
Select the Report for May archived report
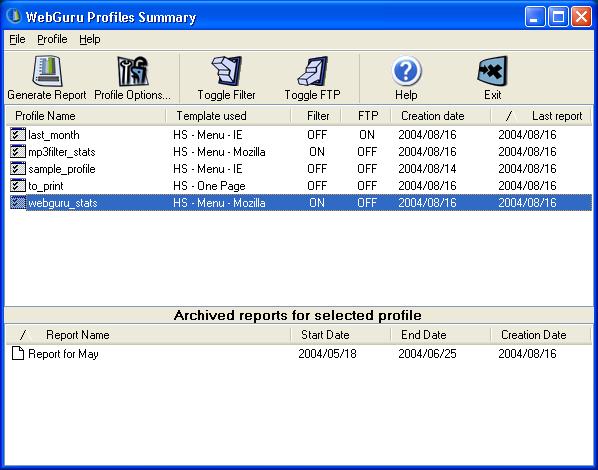[63, 354]
